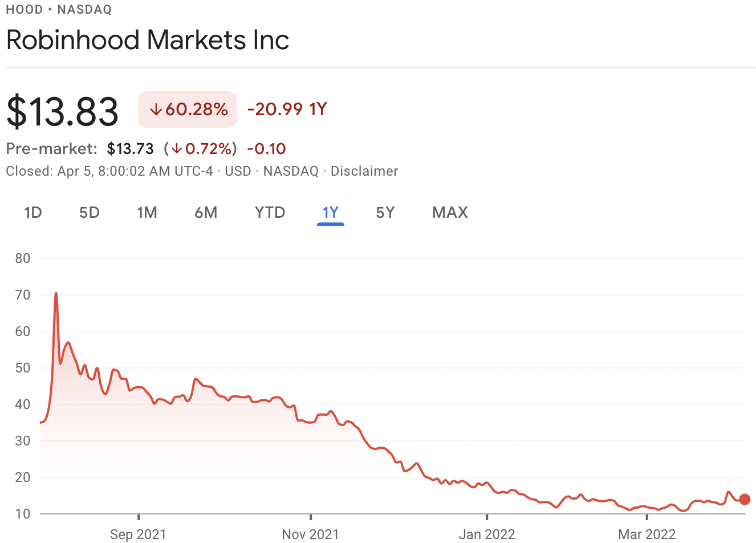Screen dimensions: 756x543
Task: Click the pre-market $13.73 price
Action: (x=130, y=148)
